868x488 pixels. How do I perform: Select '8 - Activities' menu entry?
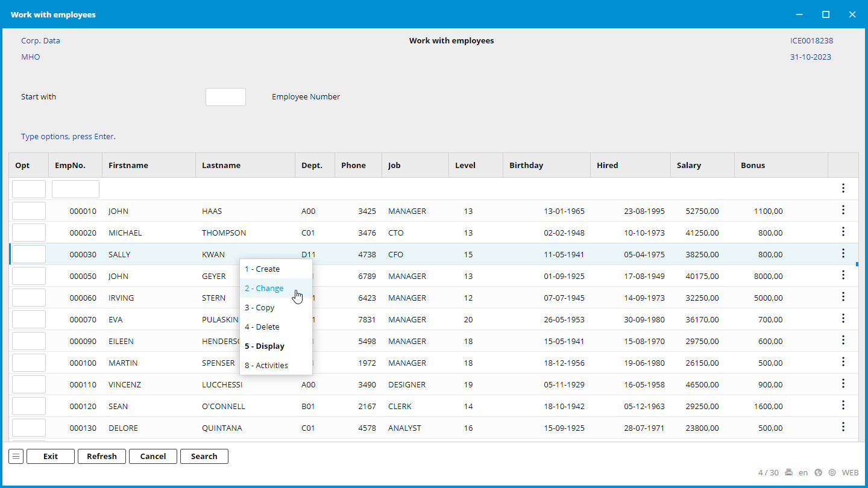click(x=266, y=365)
